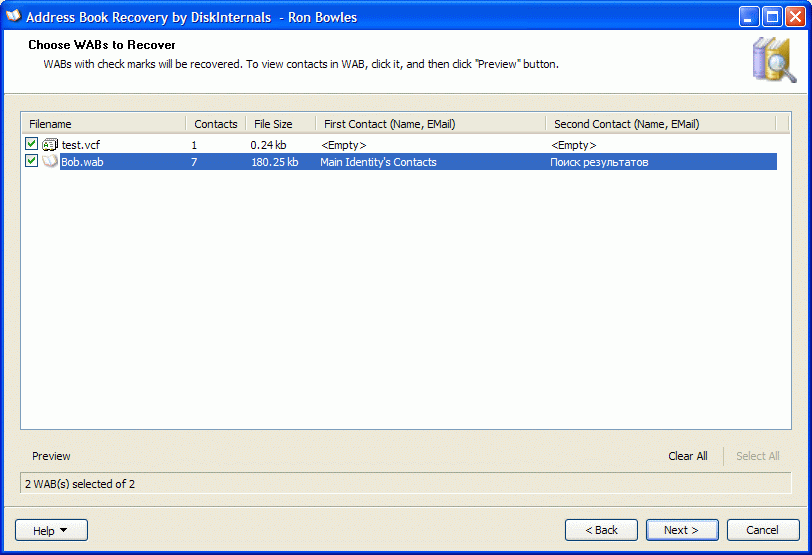Minimize the Address Book Recovery window
The height and width of the screenshot is (555, 812).
pos(749,17)
